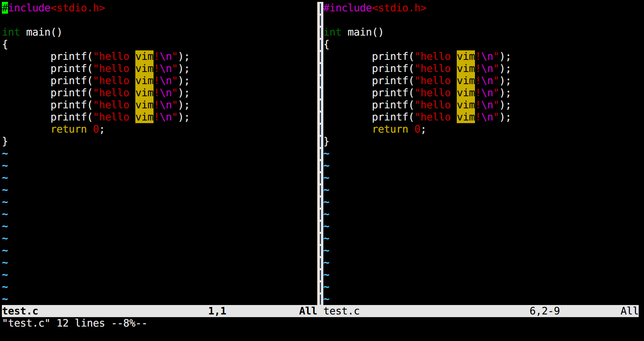Click the closing brace in the left pane

(5, 141)
